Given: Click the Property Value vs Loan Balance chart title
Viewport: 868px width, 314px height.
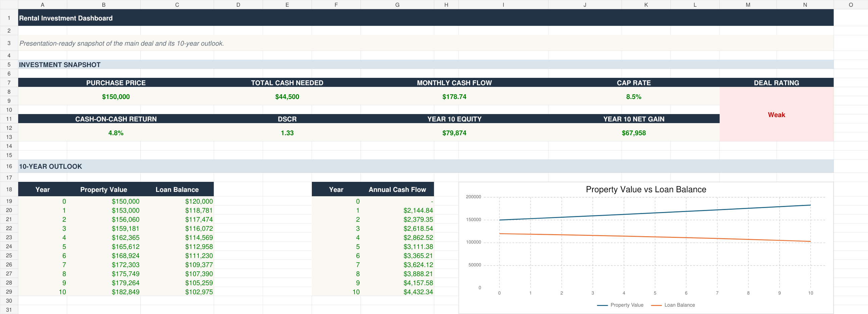Looking at the screenshot, I should [645, 189].
